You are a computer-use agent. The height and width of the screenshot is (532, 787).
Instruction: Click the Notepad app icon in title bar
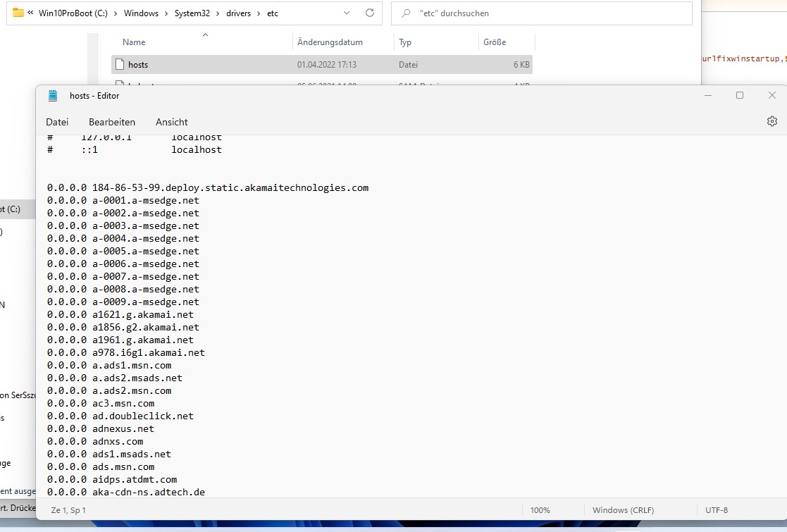pyautogui.click(x=53, y=95)
